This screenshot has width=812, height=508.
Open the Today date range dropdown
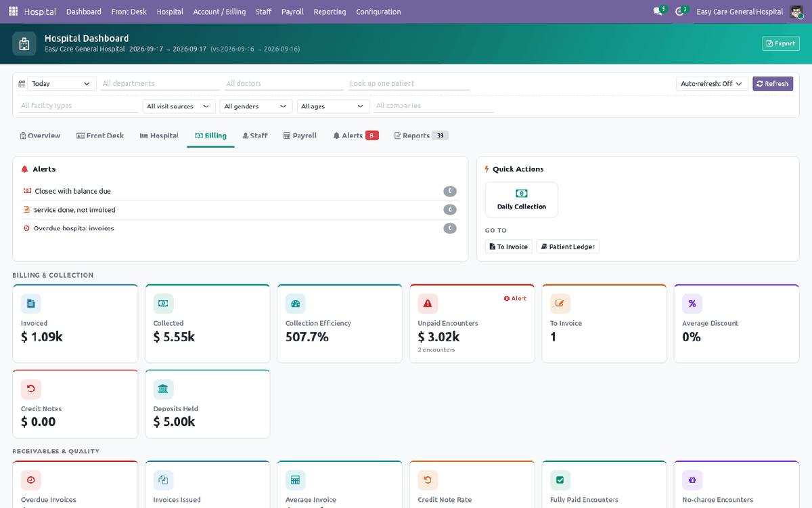(x=61, y=84)
